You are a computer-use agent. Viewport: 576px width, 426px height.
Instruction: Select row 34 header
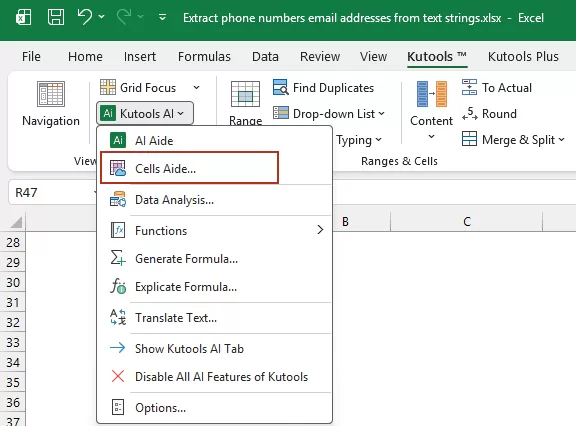(x=13, y=362)
